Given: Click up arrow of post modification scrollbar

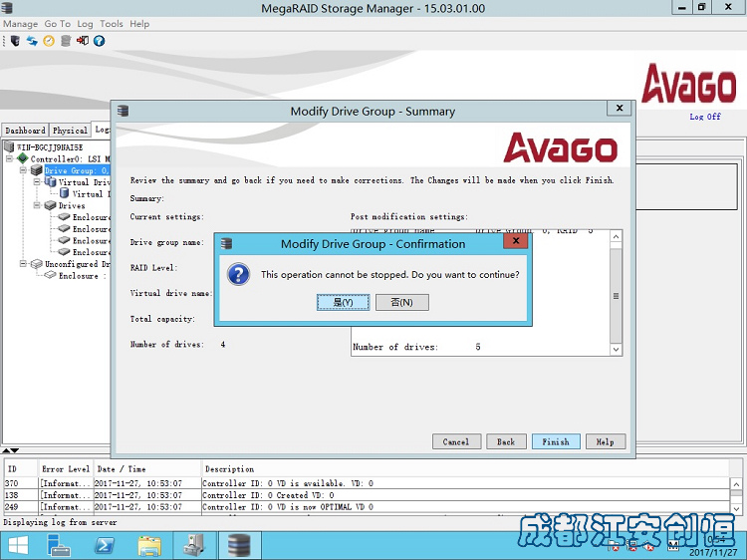Looking at the screenshot, I should point(616,237).
